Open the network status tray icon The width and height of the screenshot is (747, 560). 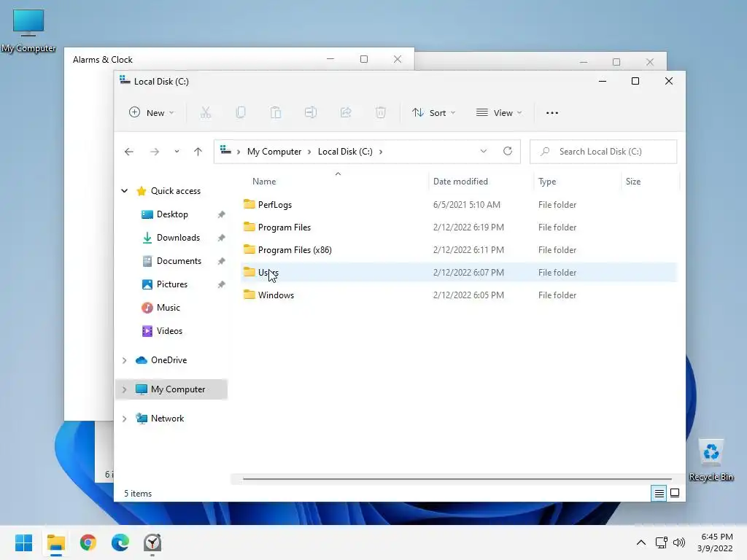coord(661,542)
